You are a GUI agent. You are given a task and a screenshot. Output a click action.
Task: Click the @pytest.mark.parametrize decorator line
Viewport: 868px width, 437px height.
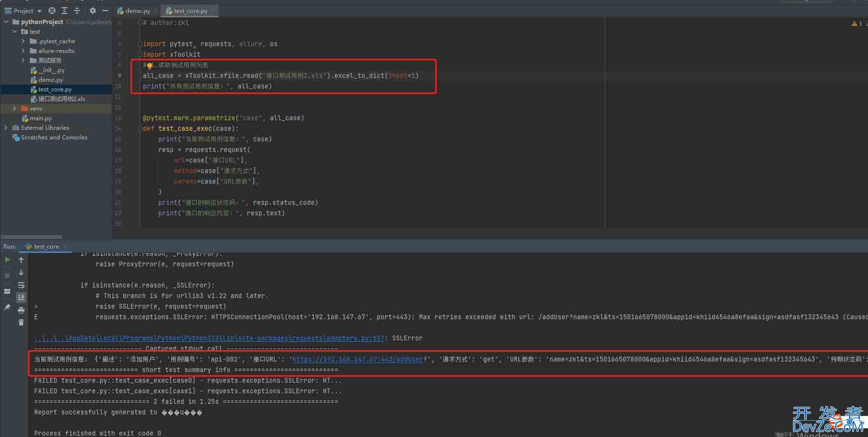[223, 118]
